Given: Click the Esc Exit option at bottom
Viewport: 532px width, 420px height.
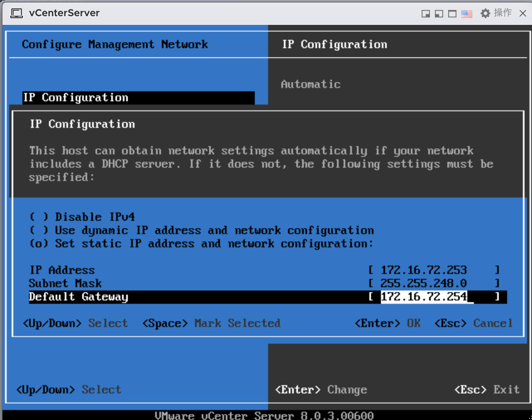Looking at the screenshot, I should [x=487, y=390].
